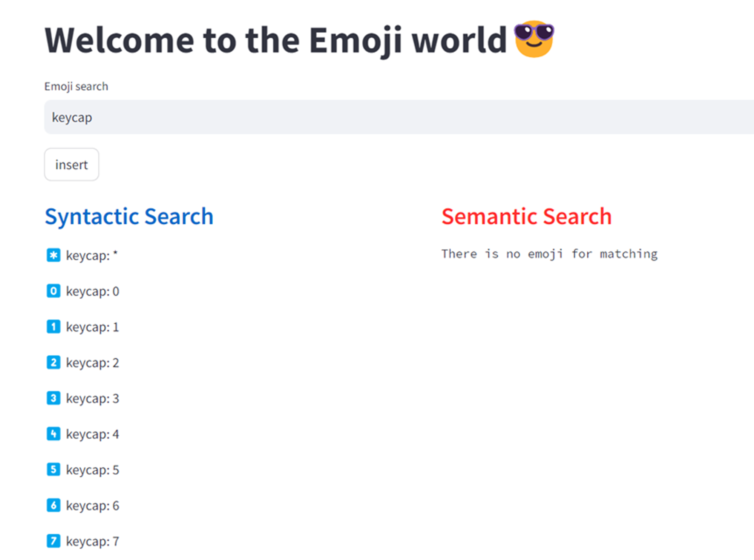Select the 'keycap: 0' result text
Screen dimensions: 754x560
pyautogui.click(x=92, y=292)
